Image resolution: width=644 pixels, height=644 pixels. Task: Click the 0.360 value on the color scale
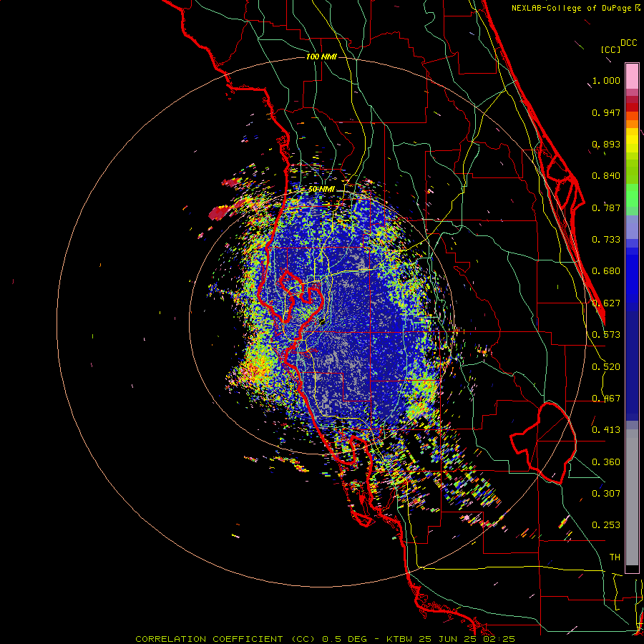pyautogui.click(x=606, y=462)
